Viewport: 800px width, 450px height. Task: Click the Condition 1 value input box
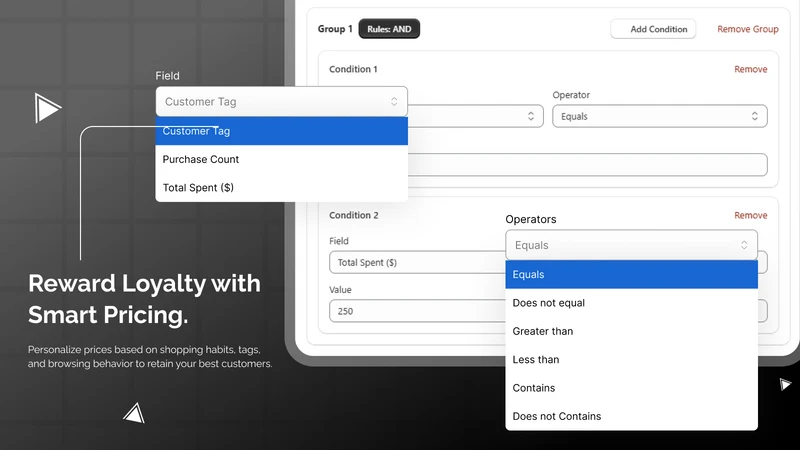pos(588,165)
